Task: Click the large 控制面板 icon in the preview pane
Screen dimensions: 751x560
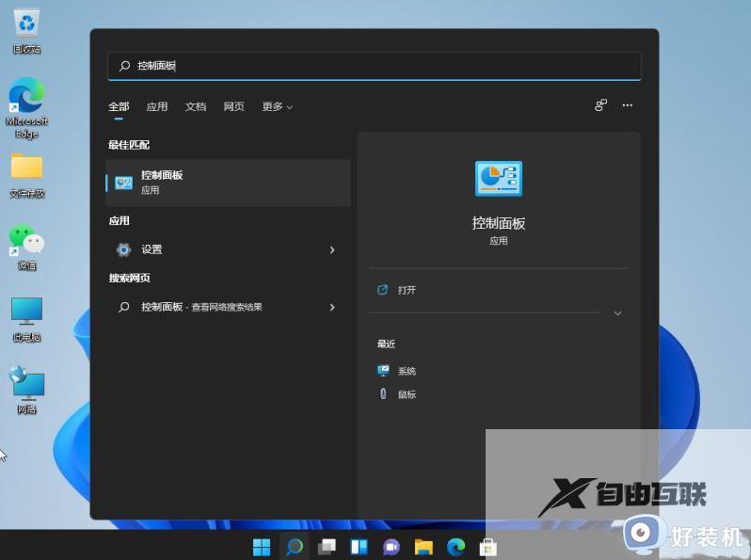Action: (499, 178)
